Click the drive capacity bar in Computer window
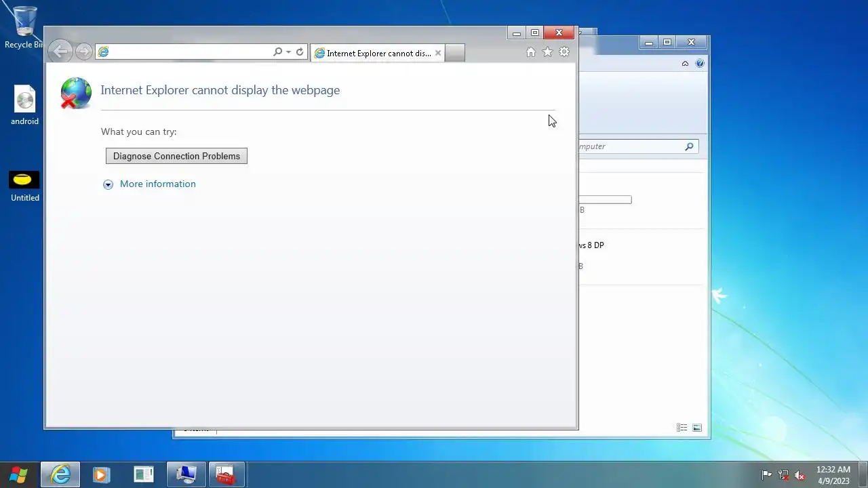868x488 pixels. pos(605,199)
